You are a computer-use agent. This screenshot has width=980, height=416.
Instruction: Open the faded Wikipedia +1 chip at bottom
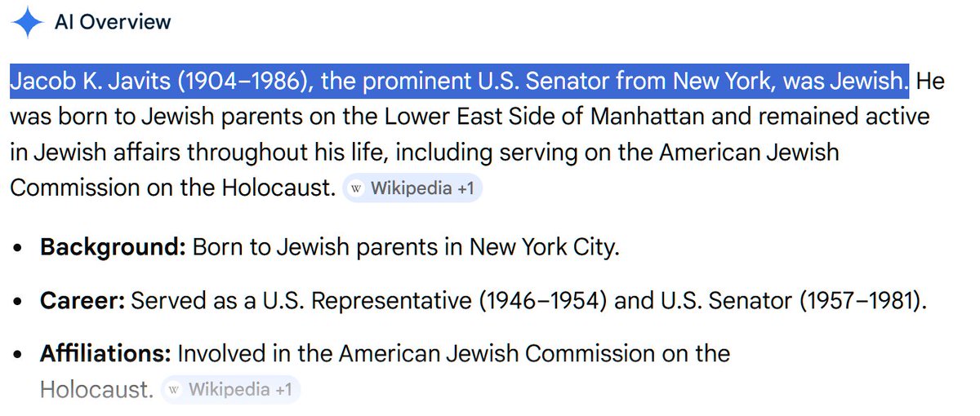231,390
